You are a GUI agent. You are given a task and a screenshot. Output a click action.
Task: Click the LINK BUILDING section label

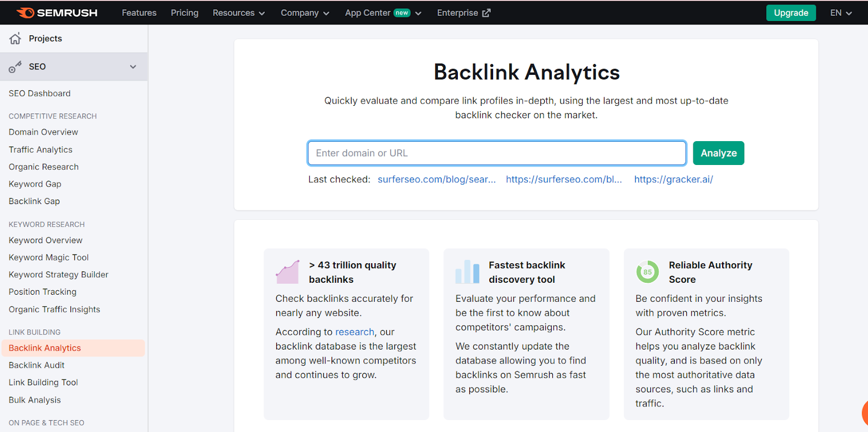pos(35,332)
